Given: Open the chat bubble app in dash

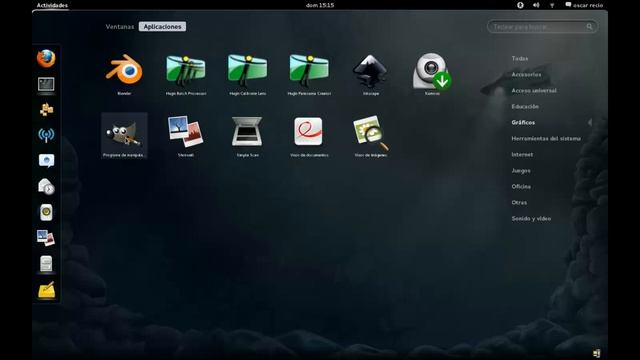Looking at the screenshot, I should pyautogui.click(x=46, y=160).
